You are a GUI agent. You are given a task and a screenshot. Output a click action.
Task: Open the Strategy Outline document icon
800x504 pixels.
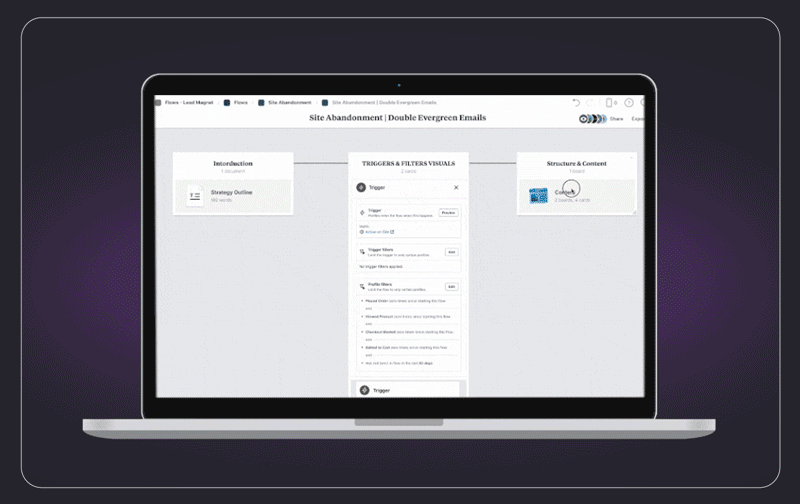pyautogui.click(x=195, y=196)
